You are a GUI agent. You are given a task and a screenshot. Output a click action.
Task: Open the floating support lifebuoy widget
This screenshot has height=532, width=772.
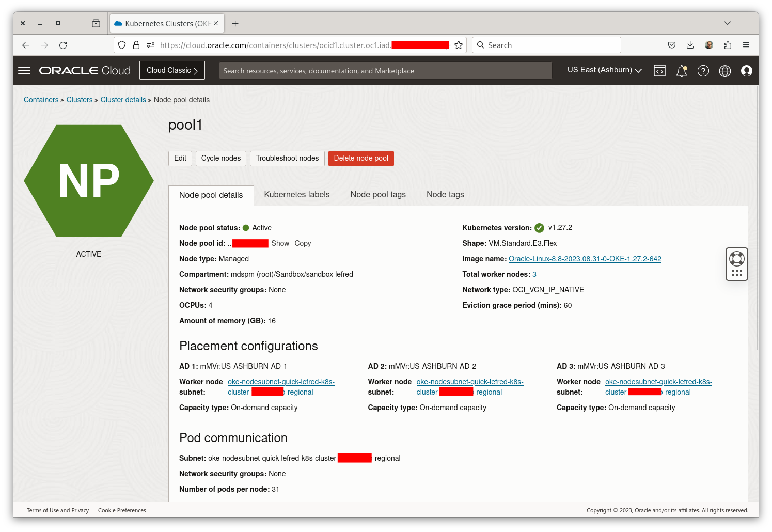[x=737, y=258]
